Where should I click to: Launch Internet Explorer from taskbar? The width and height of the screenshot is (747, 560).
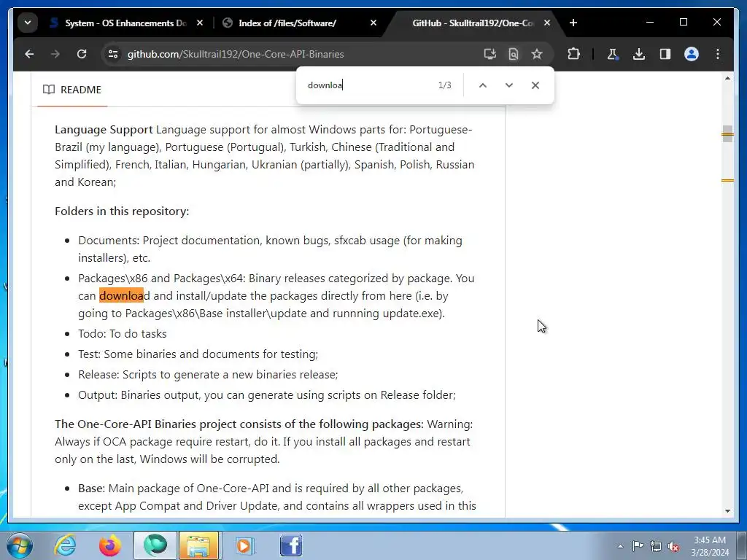[x=65, y=545]
